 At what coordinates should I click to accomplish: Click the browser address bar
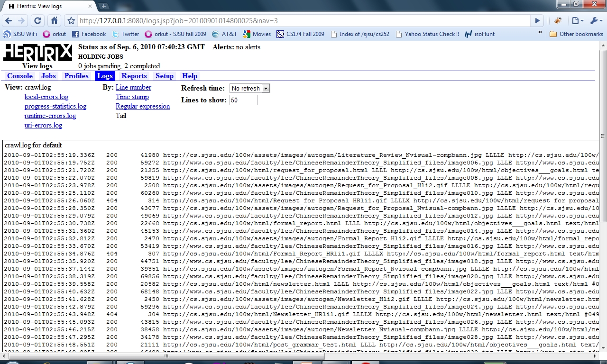click(303, 21)
